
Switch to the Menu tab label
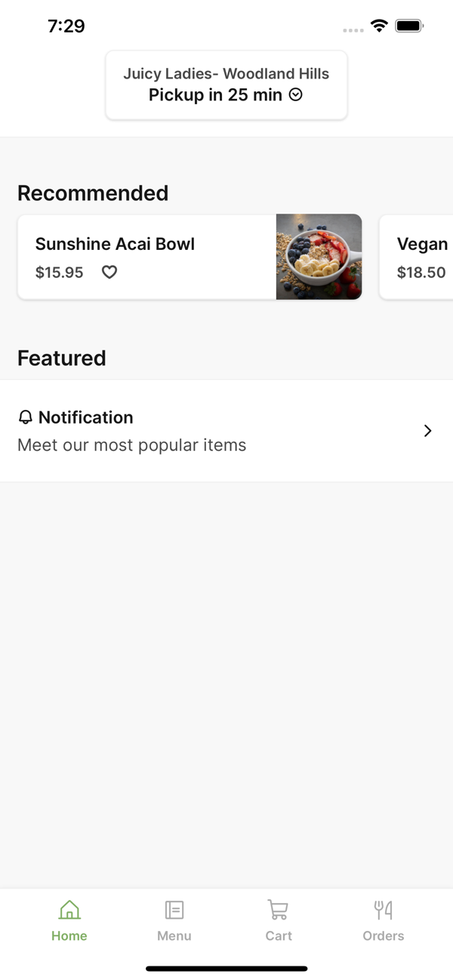click(174, 935)
